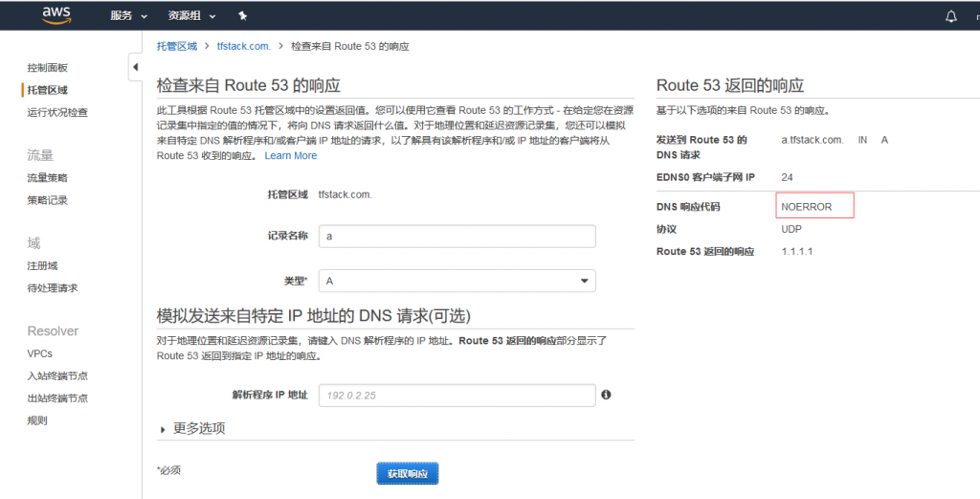980x499 pixels.
Task: Open 规则 in sidebar
Action: coord(37,420)
